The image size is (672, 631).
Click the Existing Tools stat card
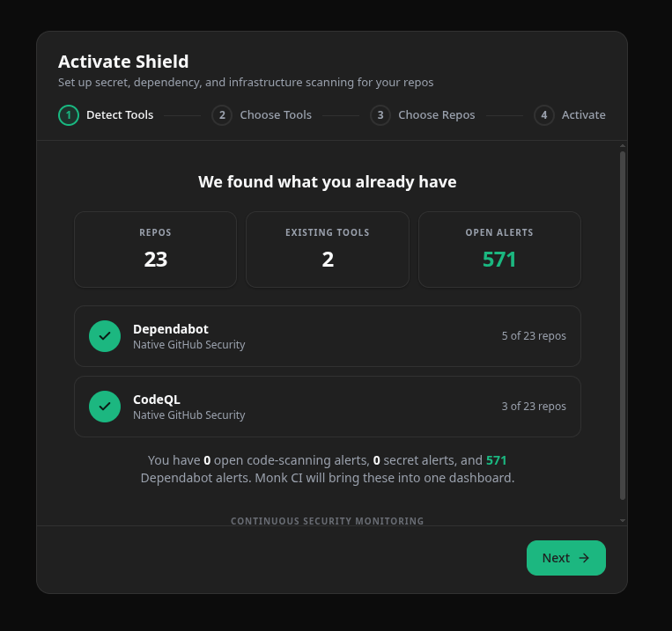coord(328,249)
